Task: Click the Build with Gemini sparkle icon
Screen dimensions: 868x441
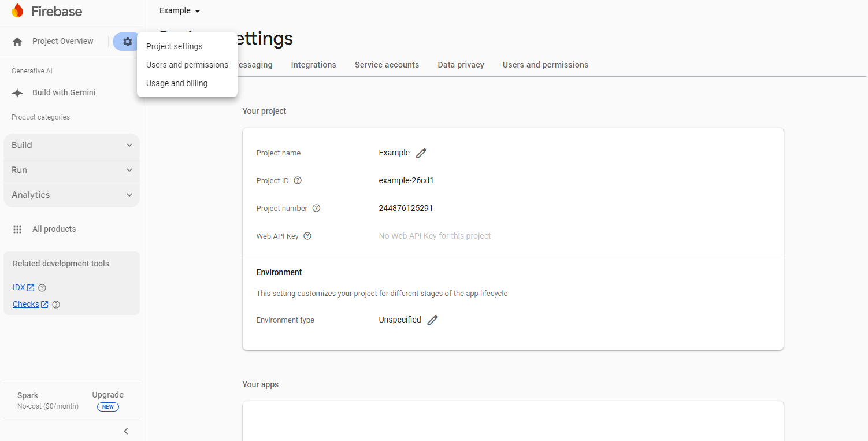Action: tap(17, 93)
